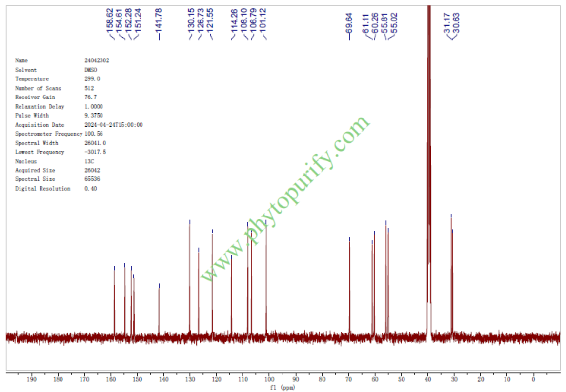Click the 190 tick label on ppm axis
This screenshot has height=392, width=566.
tap(32, 379)
